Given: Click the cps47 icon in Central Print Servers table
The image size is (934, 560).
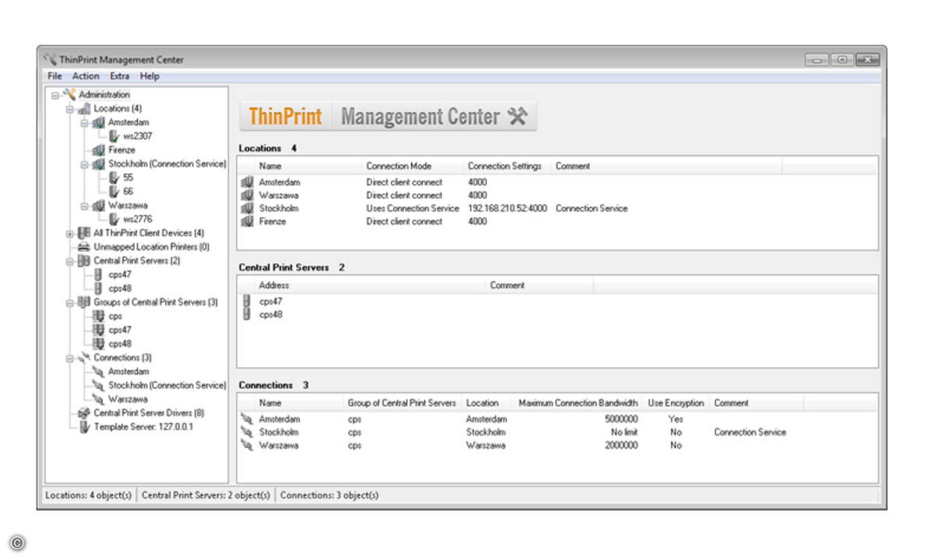Looking at the screenshot, I should pyautogui.click(x=247, y=301).
